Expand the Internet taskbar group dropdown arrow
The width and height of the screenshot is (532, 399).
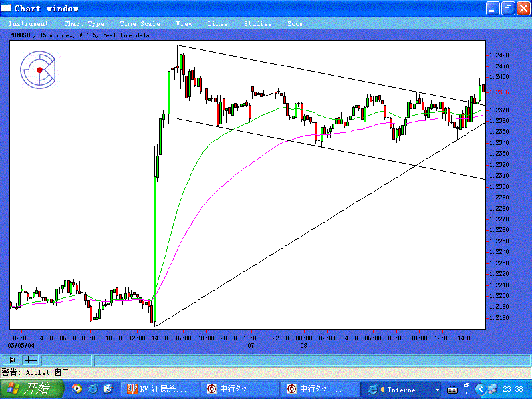point(437,390)
